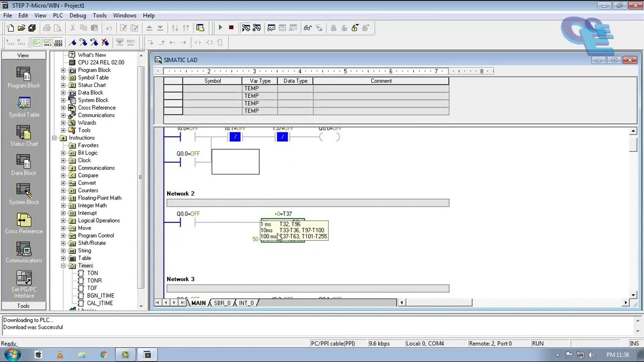Image resolution: width=644 pixels, height=362 pixels.
Task: Open the PLC menu
Action: pos(58,16)
